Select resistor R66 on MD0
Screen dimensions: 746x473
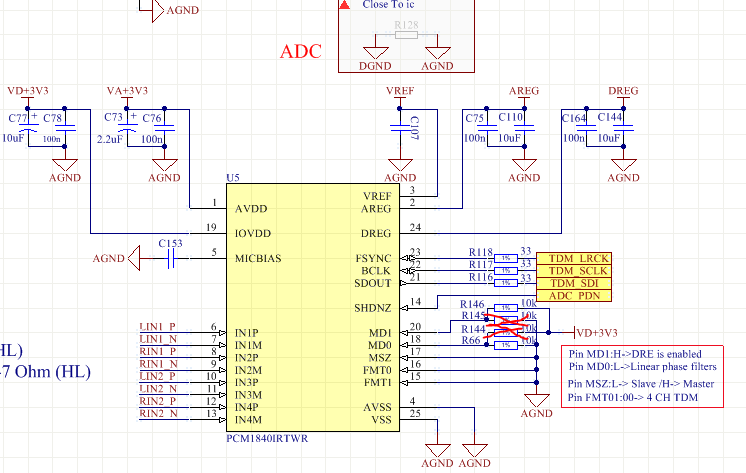click(506, 345)
